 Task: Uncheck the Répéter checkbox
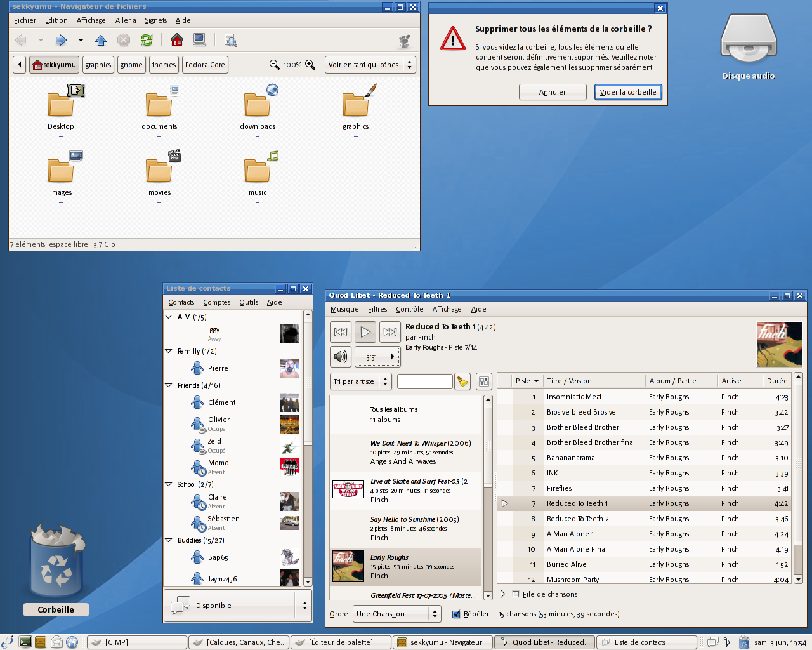click(x=456, y=614)
